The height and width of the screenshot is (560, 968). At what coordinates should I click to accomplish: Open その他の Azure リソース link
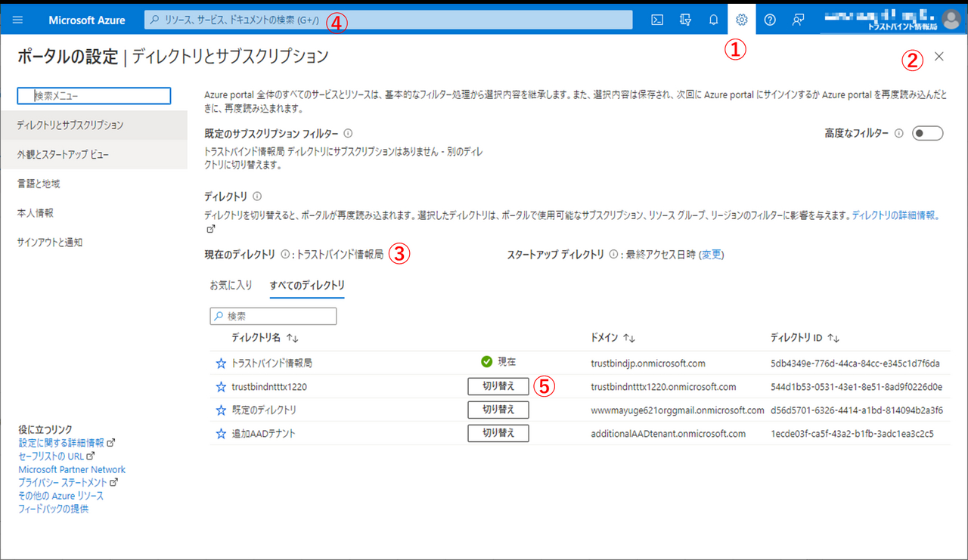[60, 496]
